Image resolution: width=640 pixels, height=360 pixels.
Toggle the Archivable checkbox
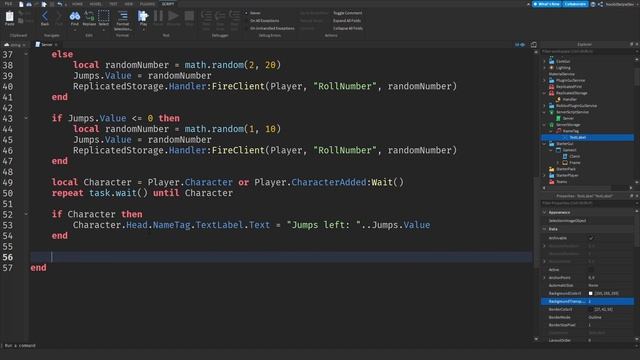click(591, 238)
